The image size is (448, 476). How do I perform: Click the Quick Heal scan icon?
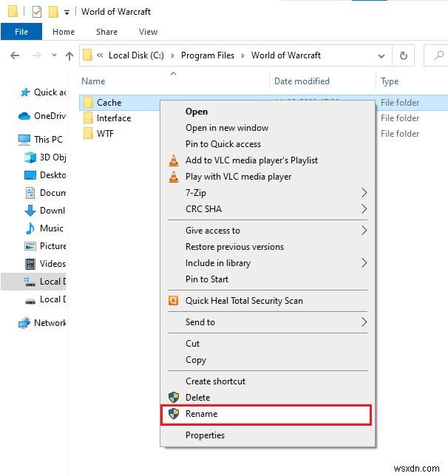(x=174, y=301)
